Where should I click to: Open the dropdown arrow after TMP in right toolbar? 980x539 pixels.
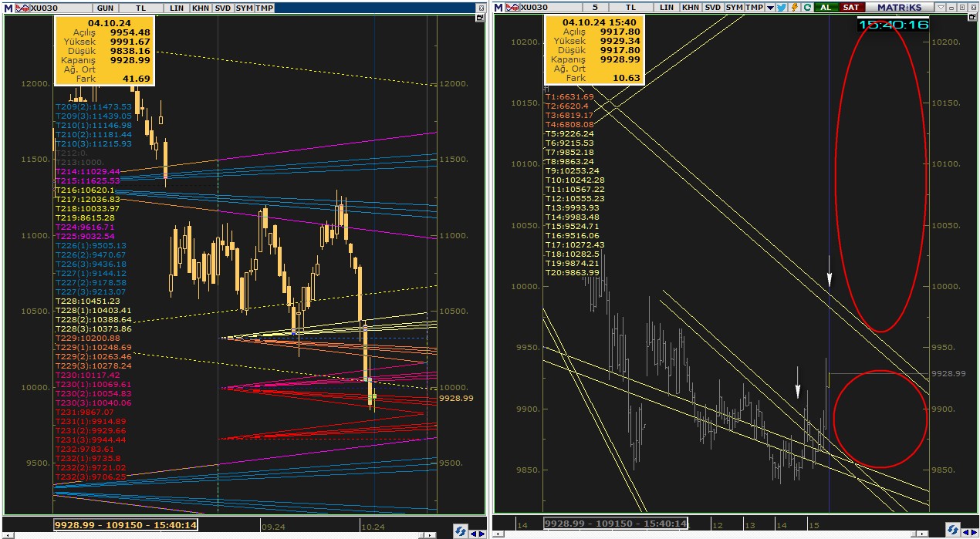tap(770, 7)
